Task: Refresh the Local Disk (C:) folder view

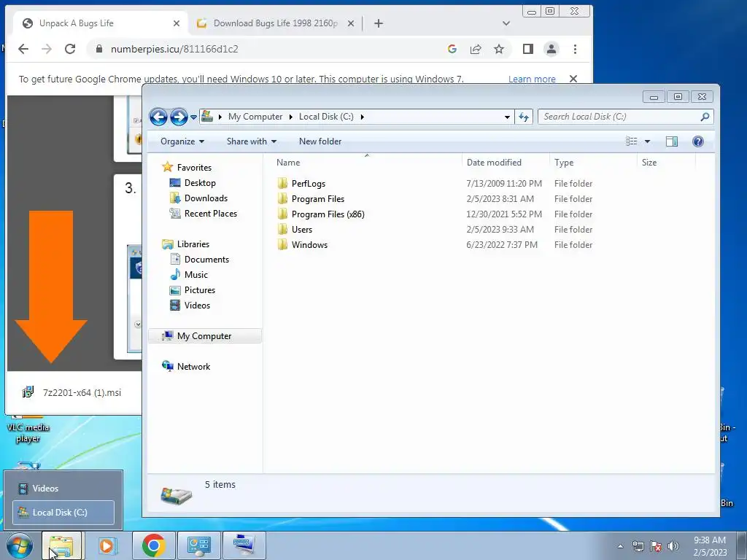Action: point(524,117)
